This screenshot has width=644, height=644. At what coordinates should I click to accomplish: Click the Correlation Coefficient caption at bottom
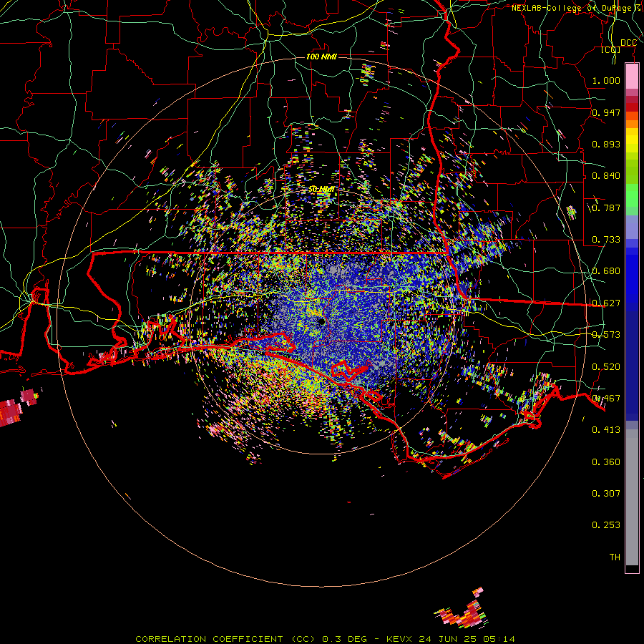[x=325, y=639]
